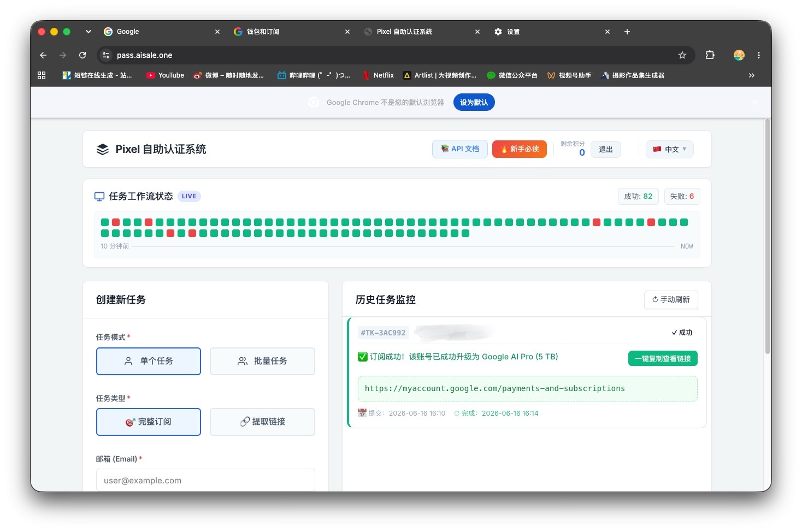Select the Pixel 自助认证系统 tab
Viewport: 802px width, 532px height.
pos(422,32)
